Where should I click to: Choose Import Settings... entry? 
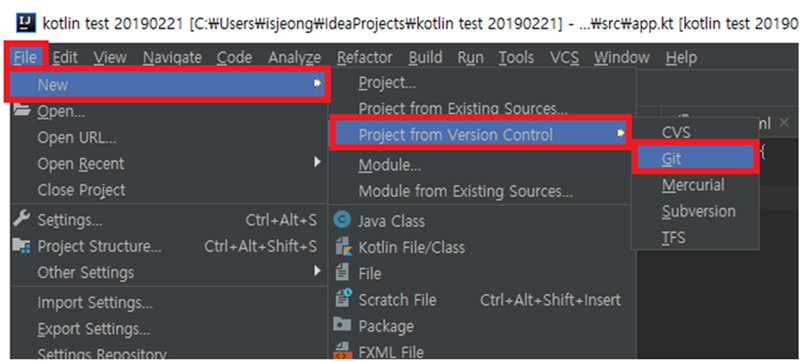tap(95, 303)
